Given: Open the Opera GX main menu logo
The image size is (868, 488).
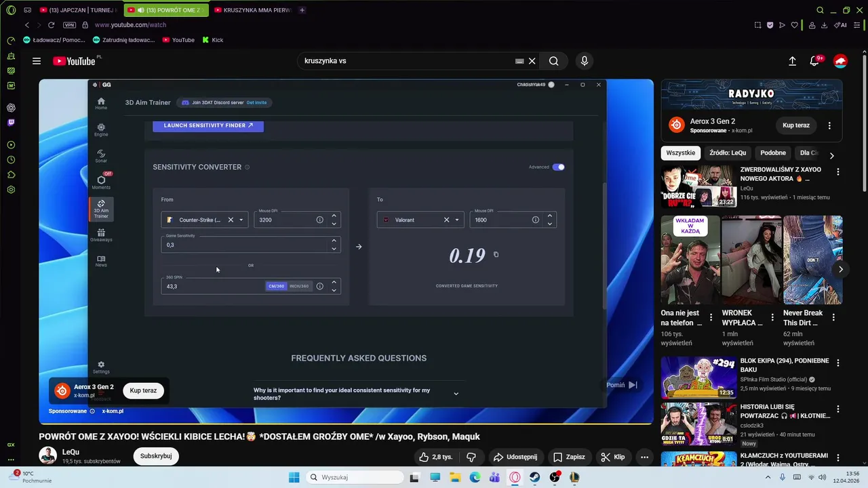Looking at the screenshot, I should coord(11,10).
